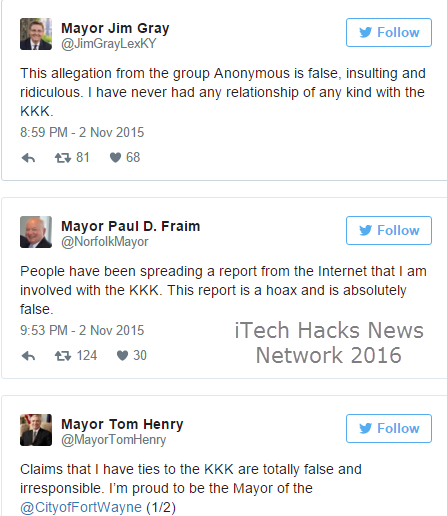This screenshot has height=516, width=447.
Task: Click the Mayor Tom Henry display name
Action: tap(122, 424)
